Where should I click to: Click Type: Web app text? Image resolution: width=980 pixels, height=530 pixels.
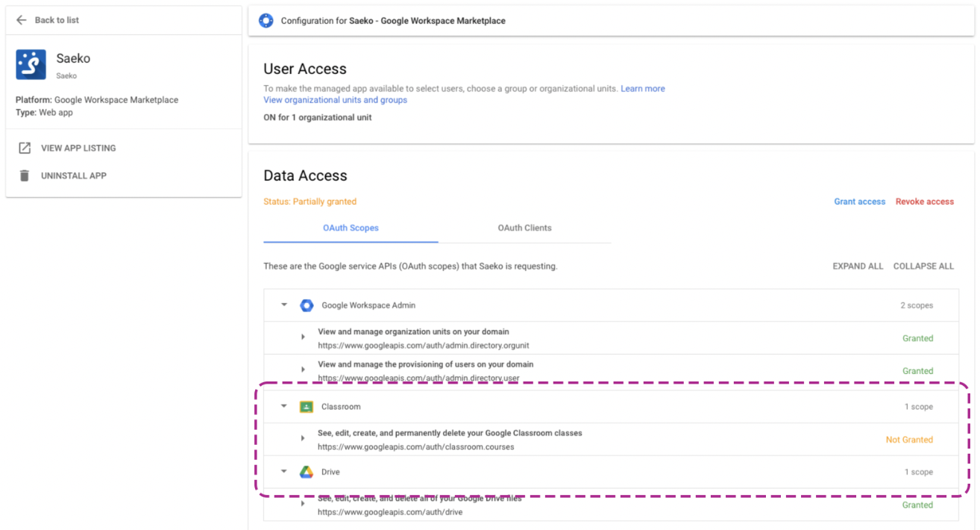tap(44, 113)
